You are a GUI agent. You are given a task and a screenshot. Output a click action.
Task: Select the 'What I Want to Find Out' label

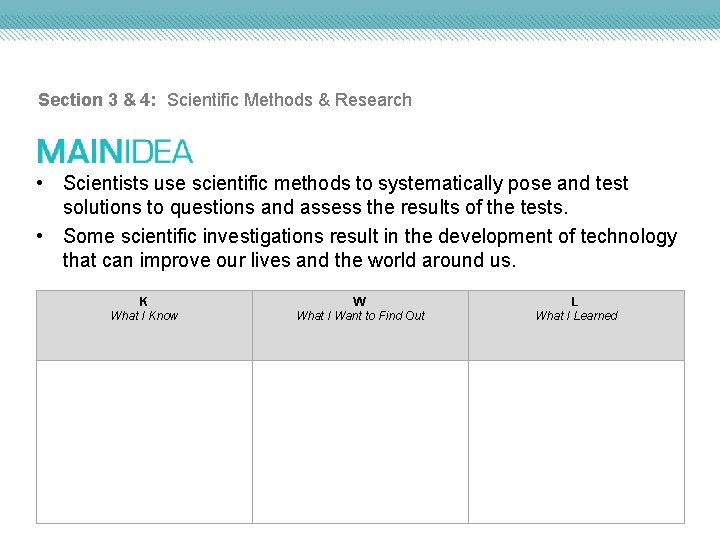360,315
